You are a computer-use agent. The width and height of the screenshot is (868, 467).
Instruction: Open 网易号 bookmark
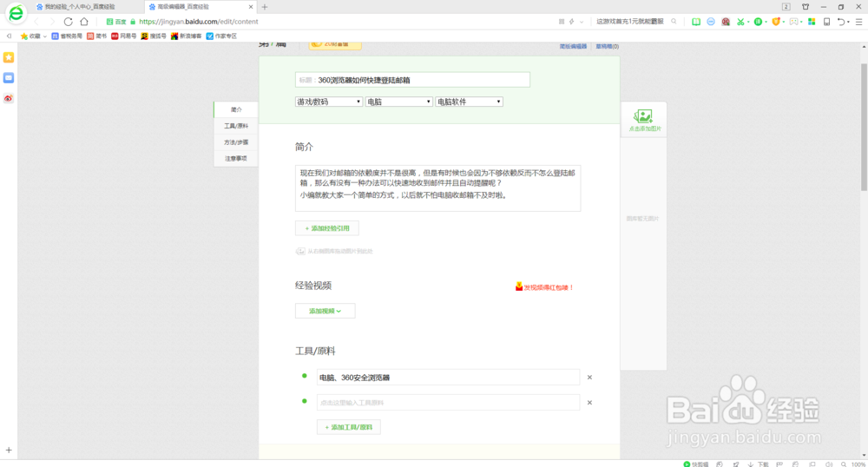124,36
